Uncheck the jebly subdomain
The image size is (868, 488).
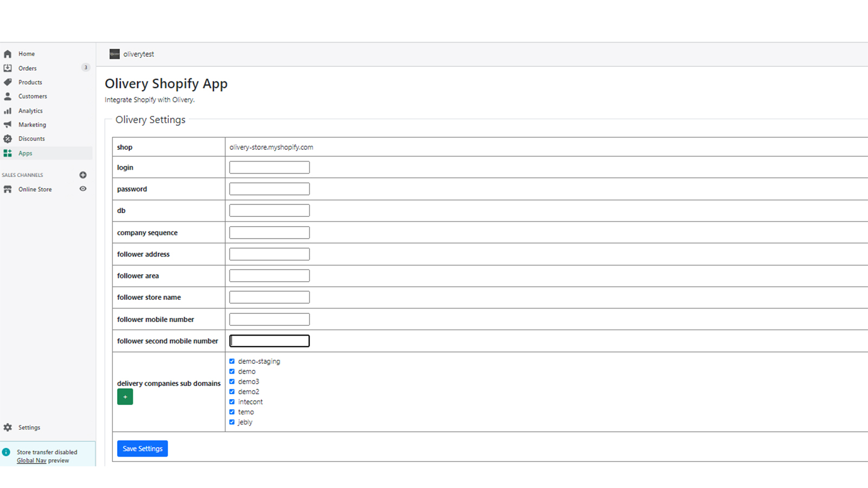tap(232, 422)
